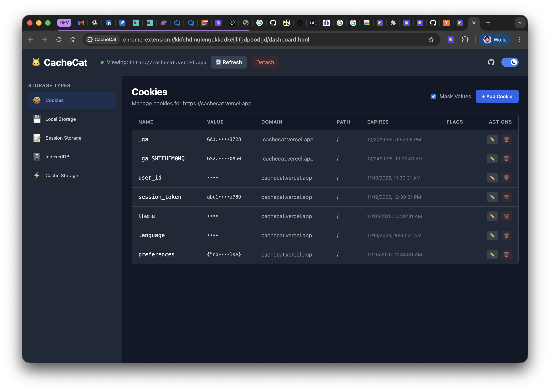
Task: Select the Cache Storage lightning bolt icon
Action: click(37, 175)
